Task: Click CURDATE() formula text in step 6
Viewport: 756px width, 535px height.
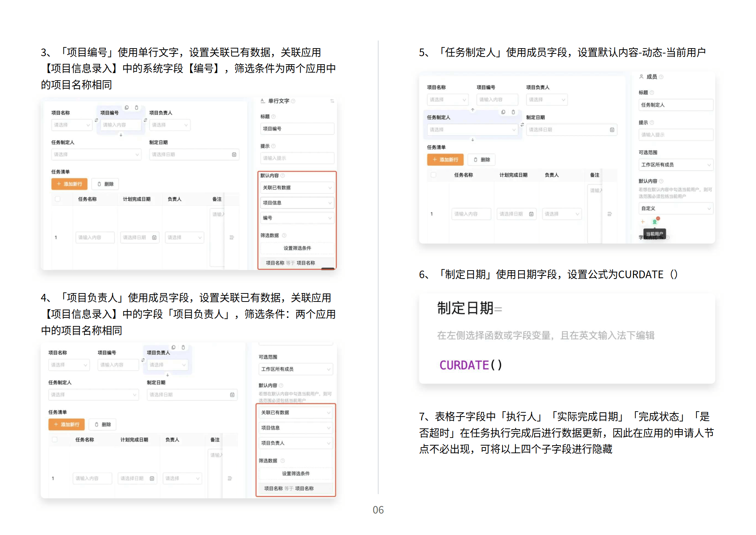Action: coord(470,365)
